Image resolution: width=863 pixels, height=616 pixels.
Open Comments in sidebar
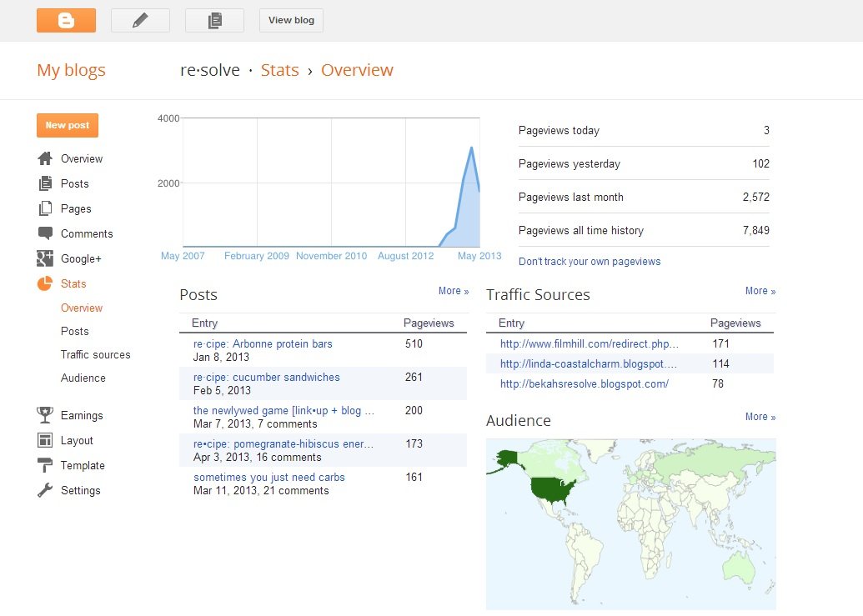(87, 233)
